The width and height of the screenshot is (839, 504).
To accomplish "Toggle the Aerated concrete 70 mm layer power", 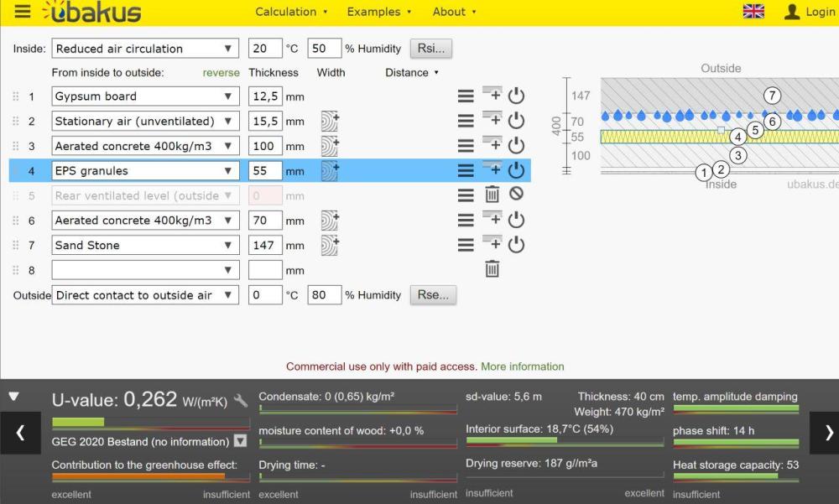I will (516, 220).
